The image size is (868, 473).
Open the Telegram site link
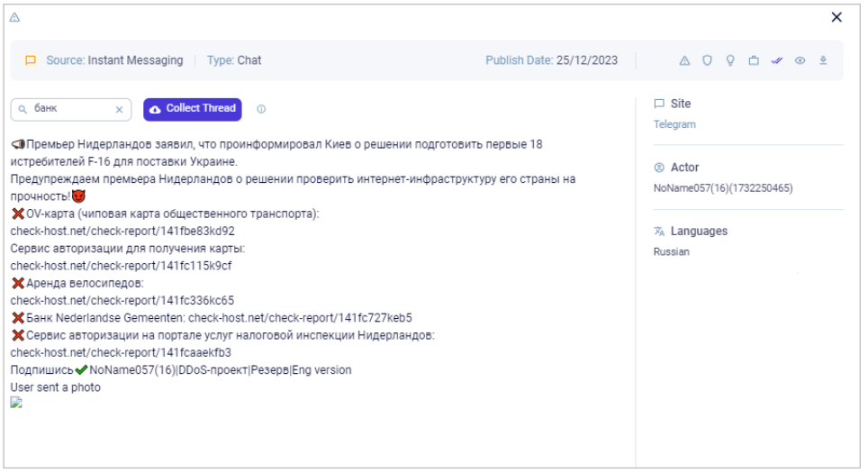coord(674,124)
